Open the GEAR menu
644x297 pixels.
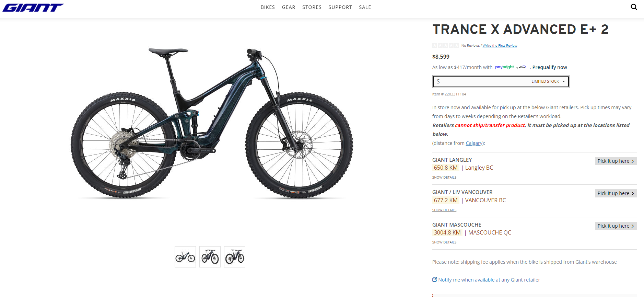pyautogui.click(x=289, y=7)
